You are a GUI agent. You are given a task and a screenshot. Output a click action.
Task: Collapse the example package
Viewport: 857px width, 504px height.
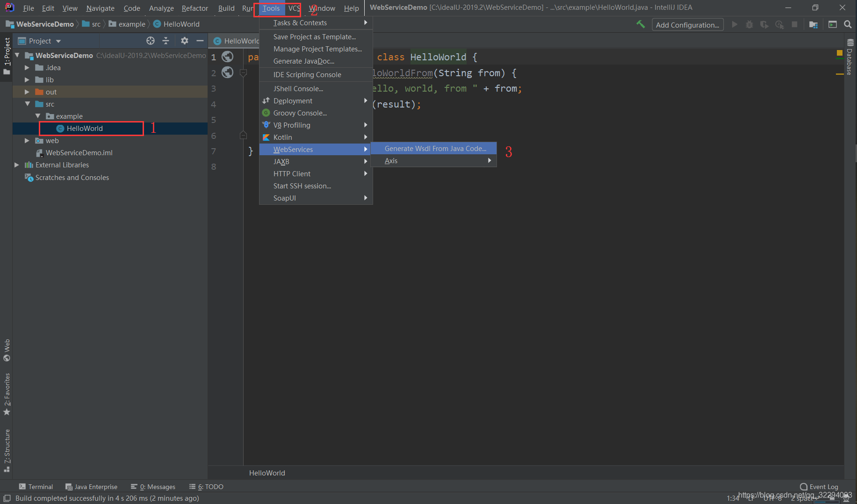click(x=38, y=116)
